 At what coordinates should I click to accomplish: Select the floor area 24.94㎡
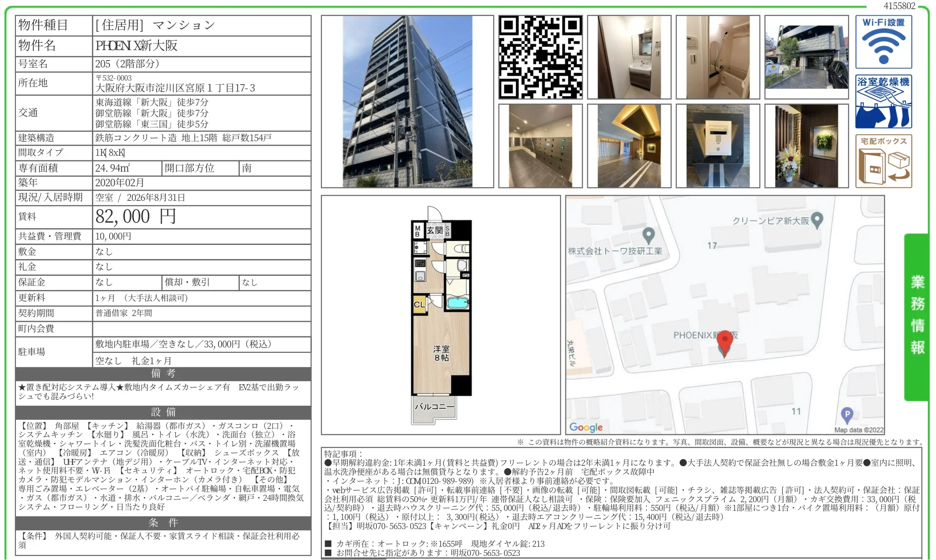tap(112, 168)
